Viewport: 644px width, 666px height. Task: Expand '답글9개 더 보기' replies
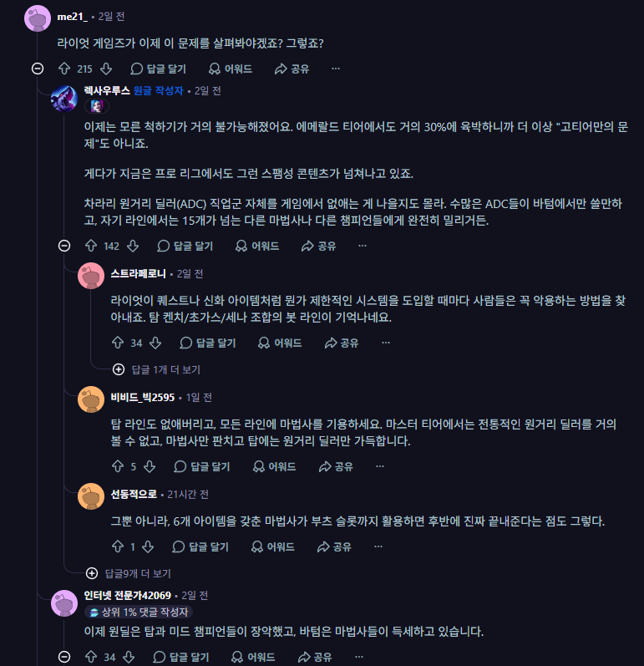[129, 573]
